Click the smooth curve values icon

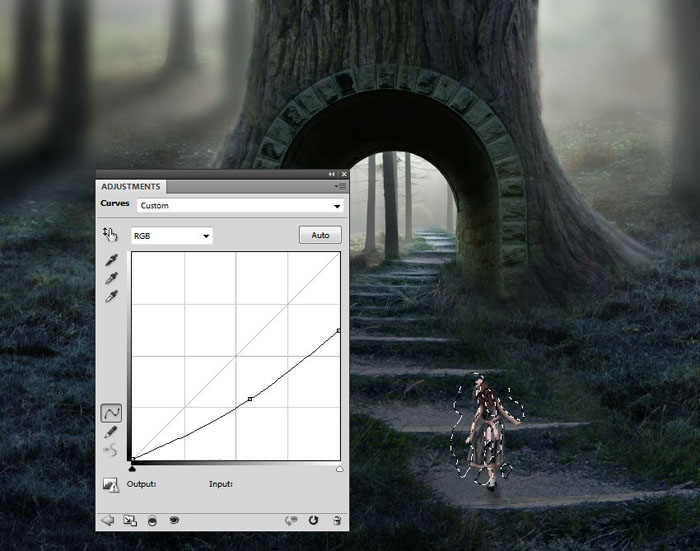110,450
